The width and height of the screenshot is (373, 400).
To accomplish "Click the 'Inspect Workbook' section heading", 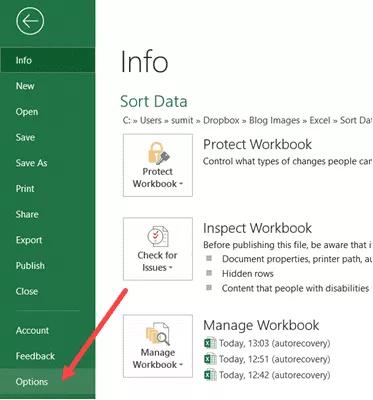I will pyautogui.click(x=257, y=228).
